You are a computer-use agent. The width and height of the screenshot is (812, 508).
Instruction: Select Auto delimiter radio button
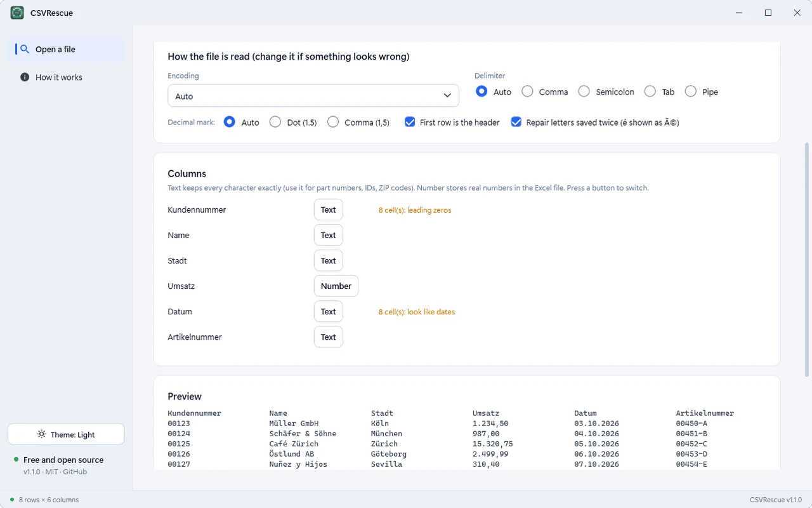[x=481, y=91]
